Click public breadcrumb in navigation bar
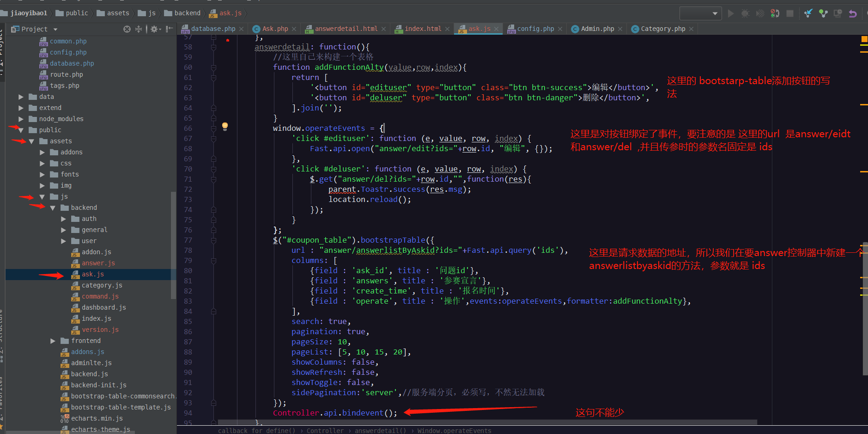 point(77,13)
